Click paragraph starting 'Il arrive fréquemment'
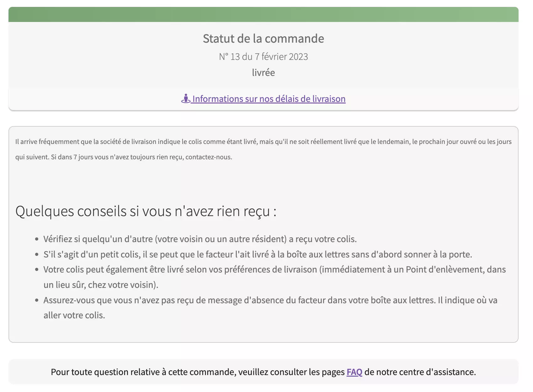Screen dimensions: 533x392 click(x=263, y=149)
